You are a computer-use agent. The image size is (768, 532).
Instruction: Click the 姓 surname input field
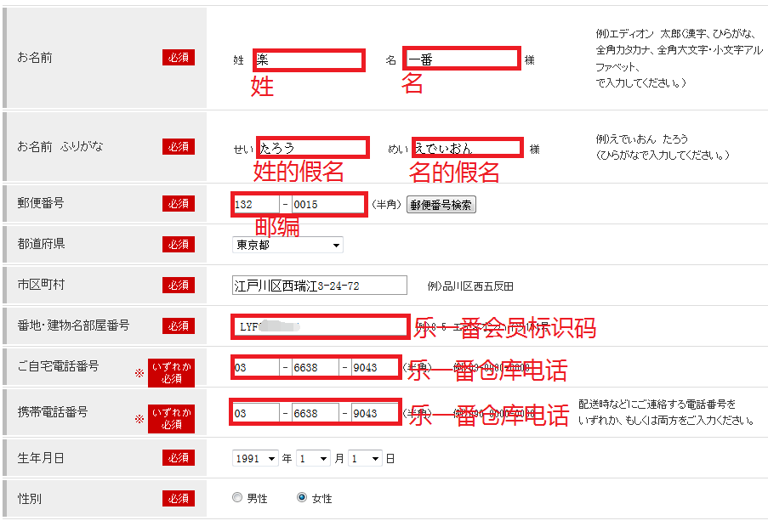pyautogui.click(x=309, y=60)
